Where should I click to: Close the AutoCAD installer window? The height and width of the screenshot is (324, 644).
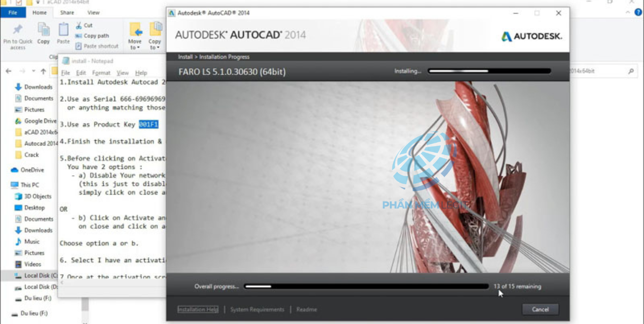click(559, 13)
